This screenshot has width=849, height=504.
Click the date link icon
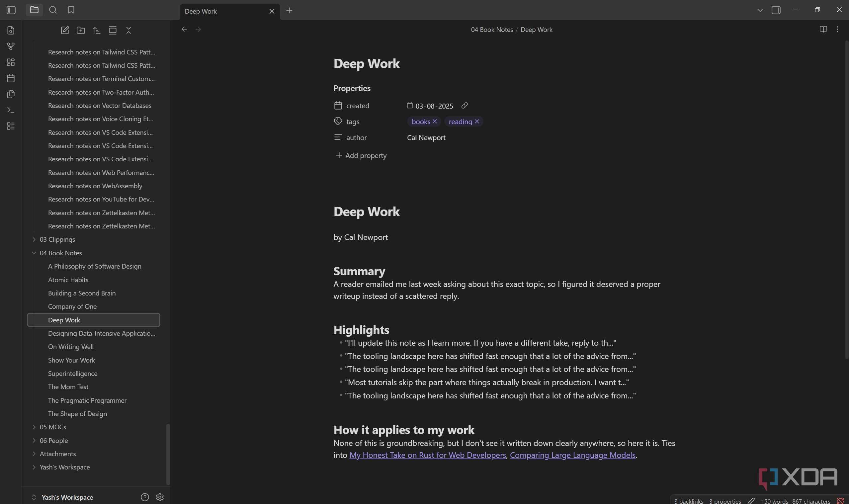(465, 106)
